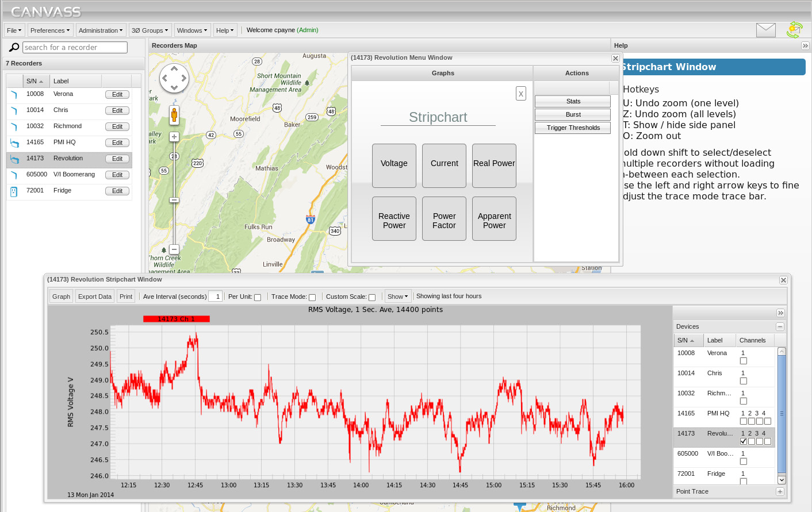Click the map zoom slider handle
Viewport: 812px width, 512px height.
tap(174, 200)
